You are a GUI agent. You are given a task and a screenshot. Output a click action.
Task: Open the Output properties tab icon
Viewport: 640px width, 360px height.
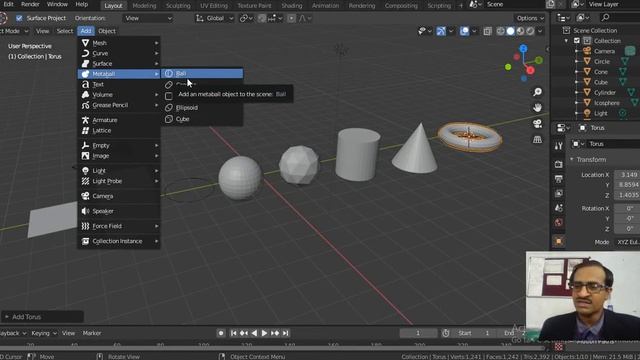[x=559, y=179]
